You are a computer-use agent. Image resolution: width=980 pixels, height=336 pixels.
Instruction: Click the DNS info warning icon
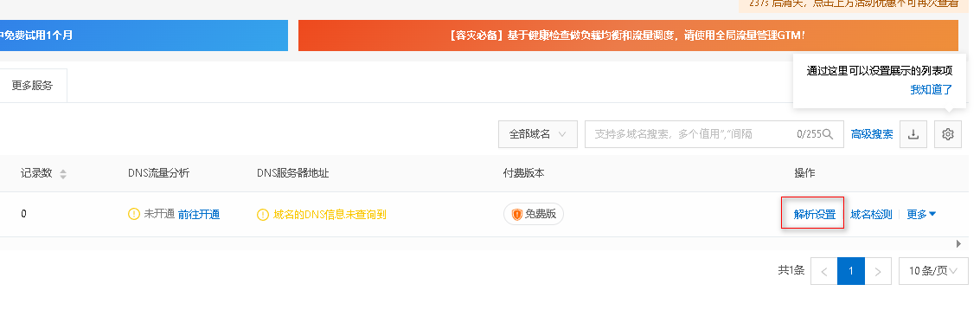point(263,215)
